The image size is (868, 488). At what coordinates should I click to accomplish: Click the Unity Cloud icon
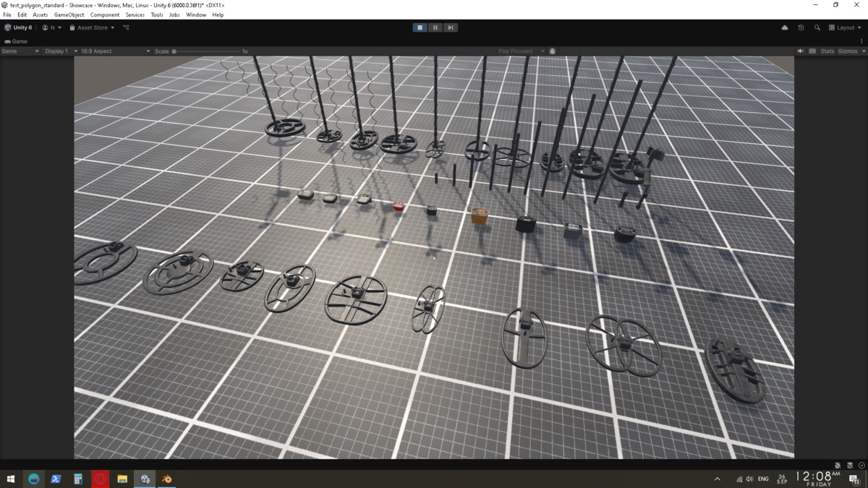[x=785, y=27]
